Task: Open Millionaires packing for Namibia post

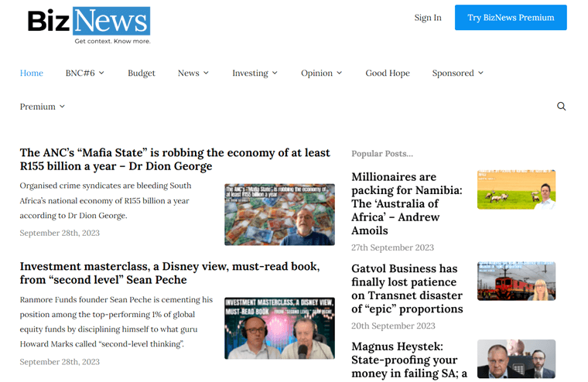Action: 407,203
